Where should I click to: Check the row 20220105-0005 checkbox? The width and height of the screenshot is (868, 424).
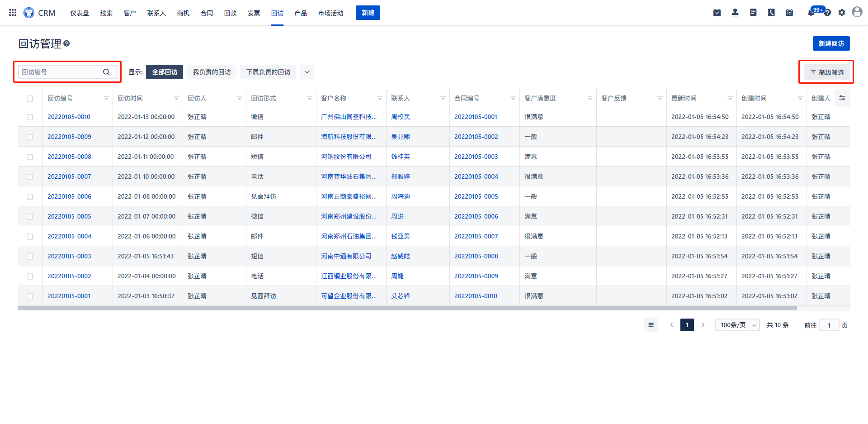click(x=30, y=217)
